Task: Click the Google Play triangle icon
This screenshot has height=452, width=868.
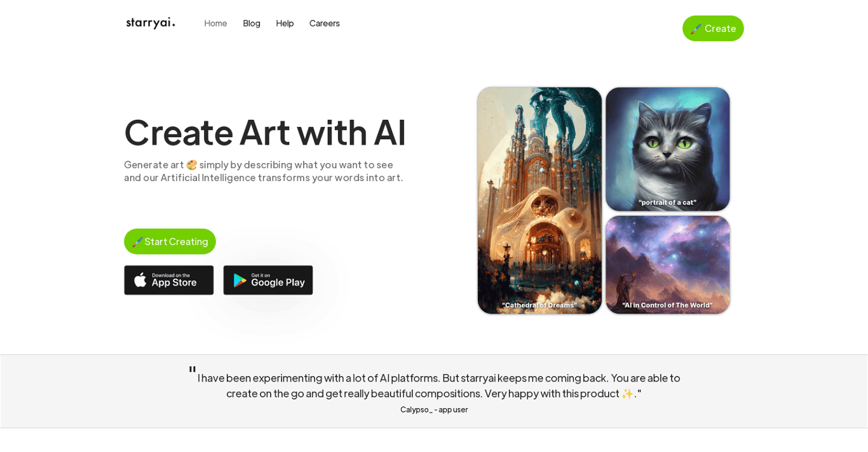Action: [240, 281]
